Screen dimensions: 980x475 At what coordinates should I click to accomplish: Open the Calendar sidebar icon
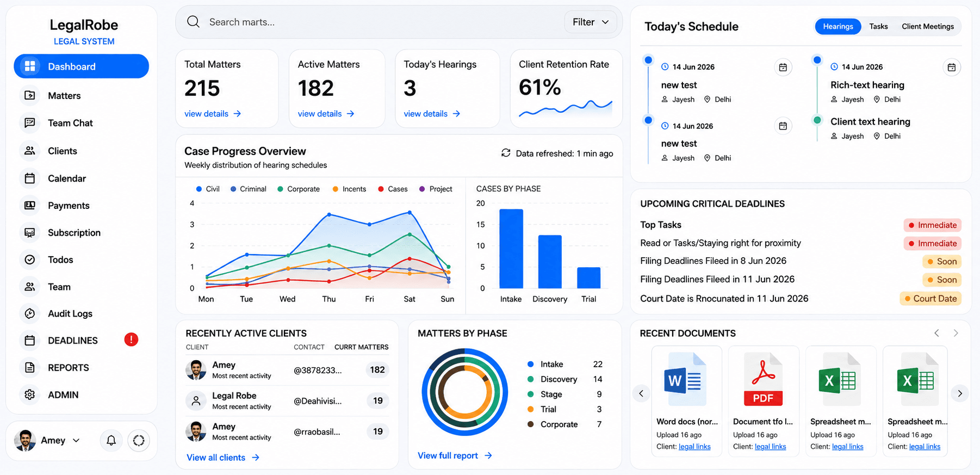(x=30, y=178)
